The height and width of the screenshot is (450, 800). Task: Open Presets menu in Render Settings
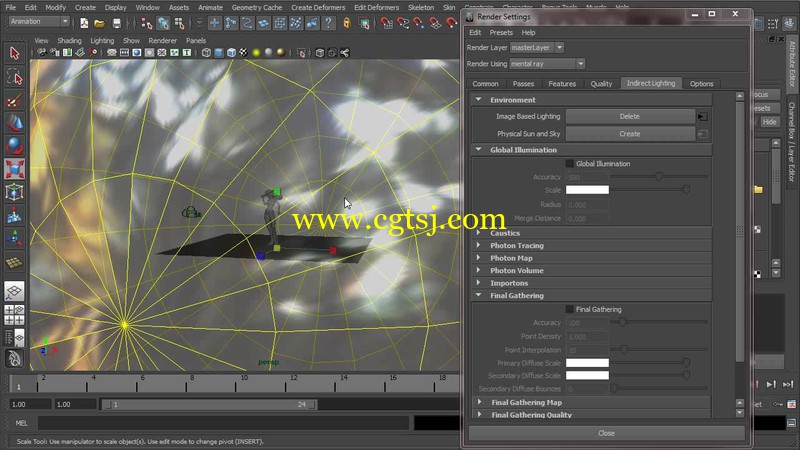coord(501,32)
